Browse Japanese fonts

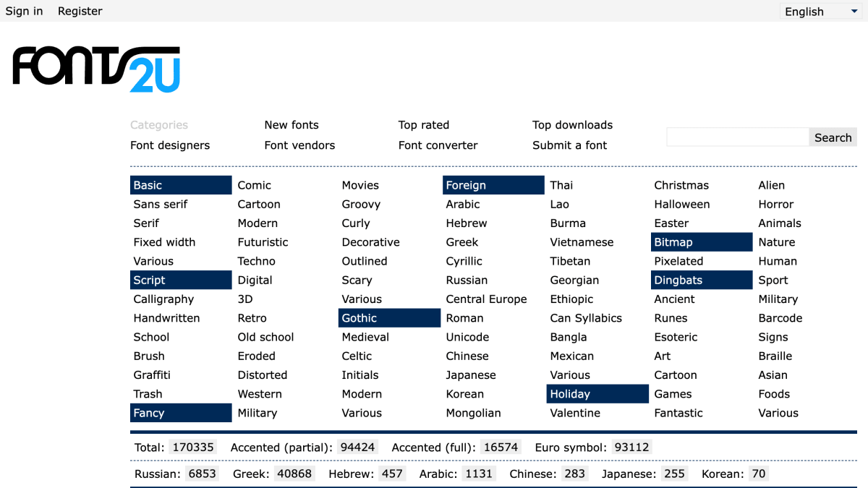[x=471, y=375]
